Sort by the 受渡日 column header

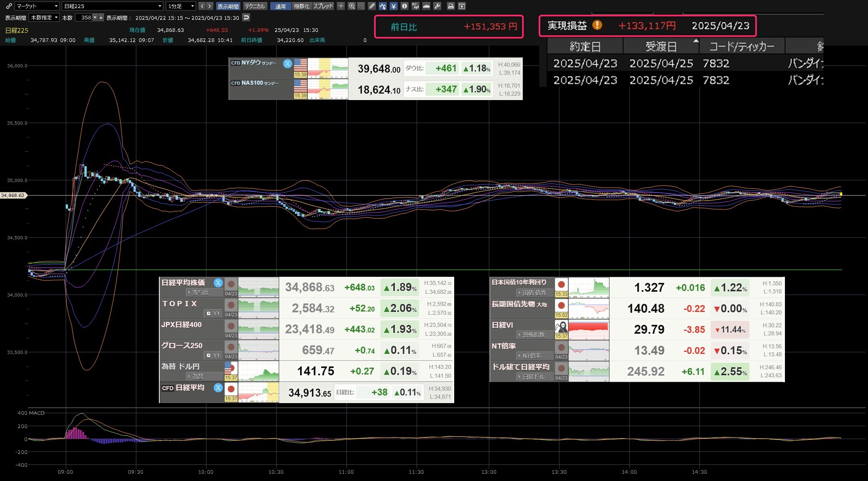(x=661, y=46)
